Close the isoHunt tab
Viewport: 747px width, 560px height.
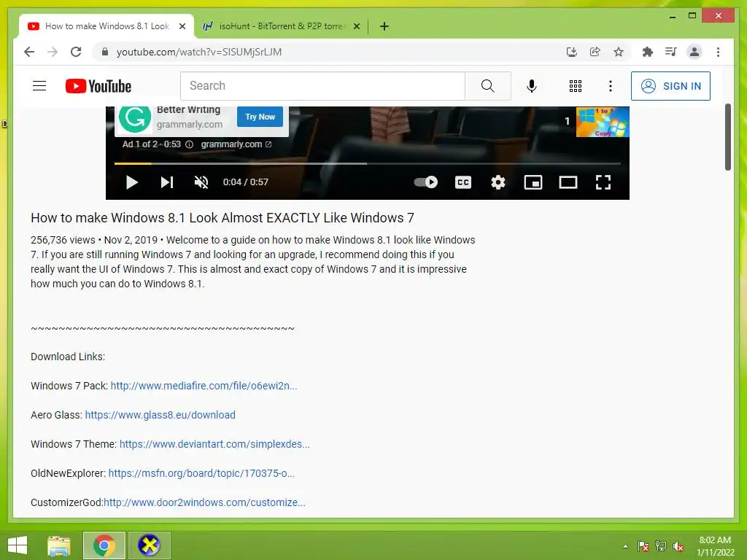(x=356, y=26)
